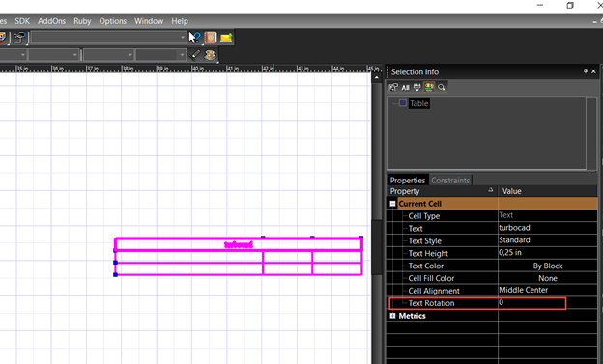Click the 'All' icon in Selection Info toolbar

tap(405, 88)
